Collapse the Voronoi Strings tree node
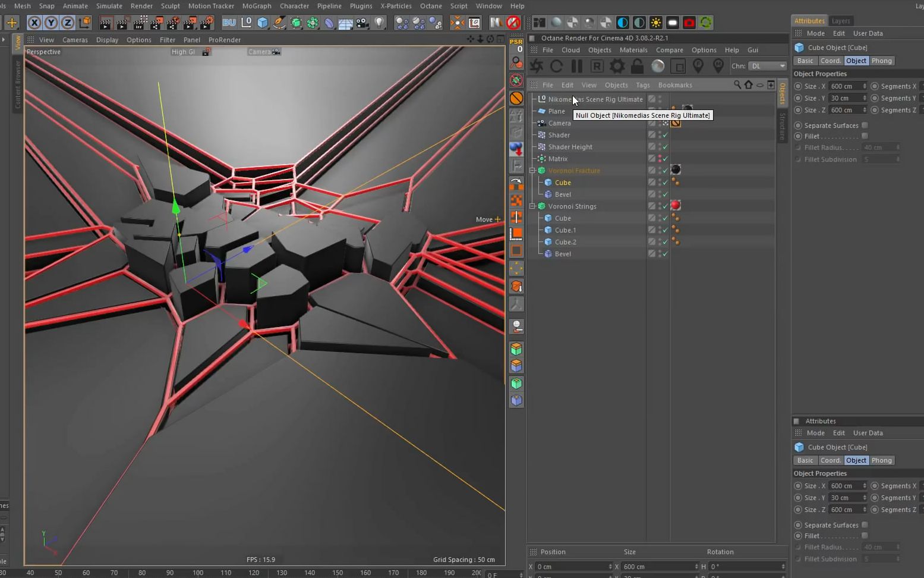 tap(532, 206)
